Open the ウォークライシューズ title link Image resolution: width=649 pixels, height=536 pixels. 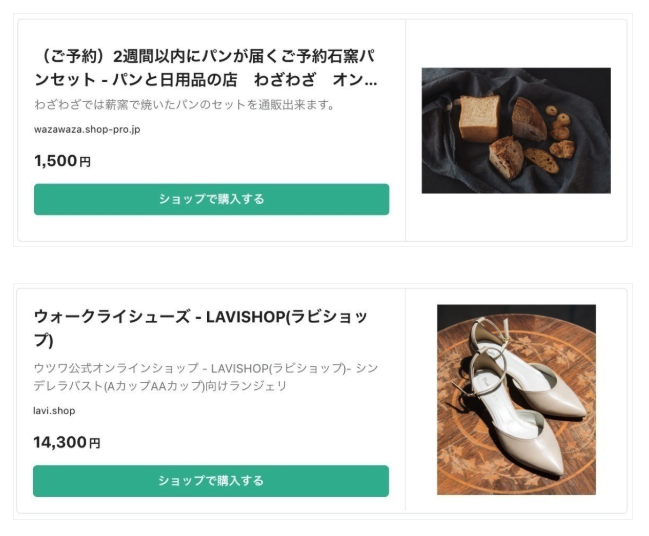(x=200, y=328)
